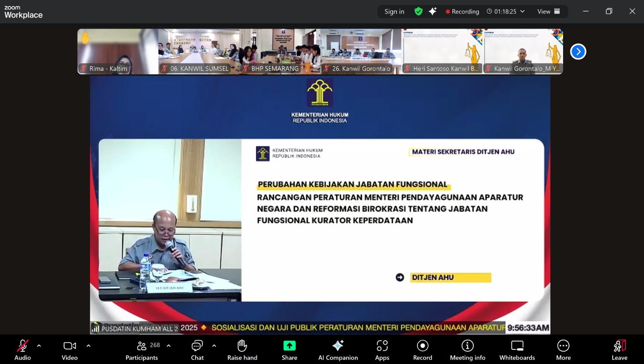Viewport: 644px width, 364px height.
Task: Click the green Share screen icon
Action: (x=289, y=346)
